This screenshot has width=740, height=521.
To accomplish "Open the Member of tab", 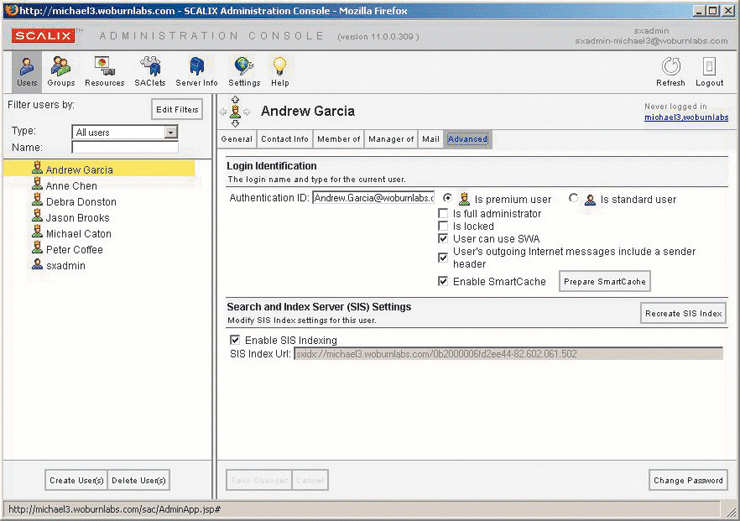I will coord(338,139).
